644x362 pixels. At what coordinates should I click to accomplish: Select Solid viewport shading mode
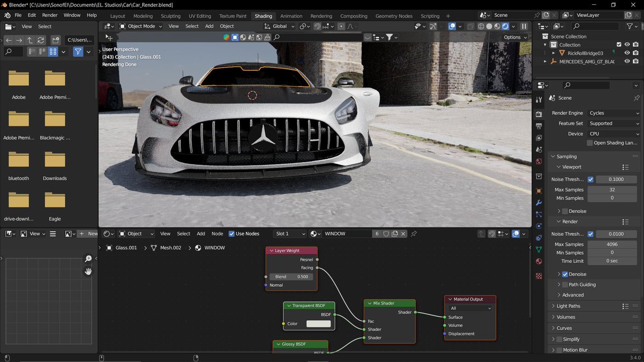tap(489, 26)
